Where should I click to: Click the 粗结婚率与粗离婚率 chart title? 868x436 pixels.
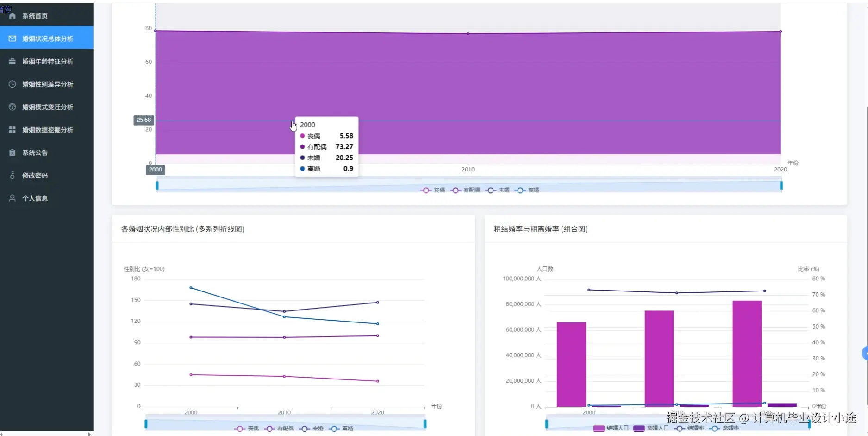[x=541, y=229]
